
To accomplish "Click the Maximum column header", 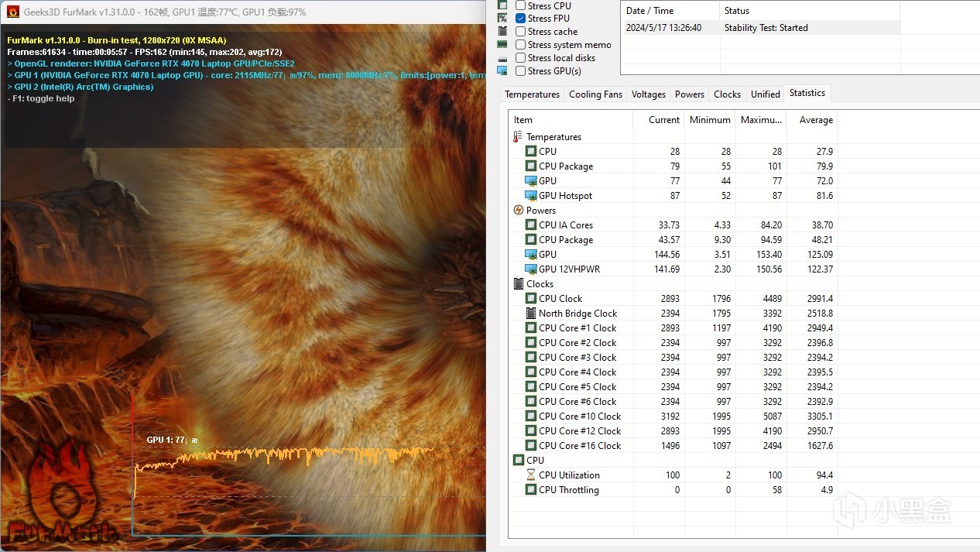I will click(761, 120).
